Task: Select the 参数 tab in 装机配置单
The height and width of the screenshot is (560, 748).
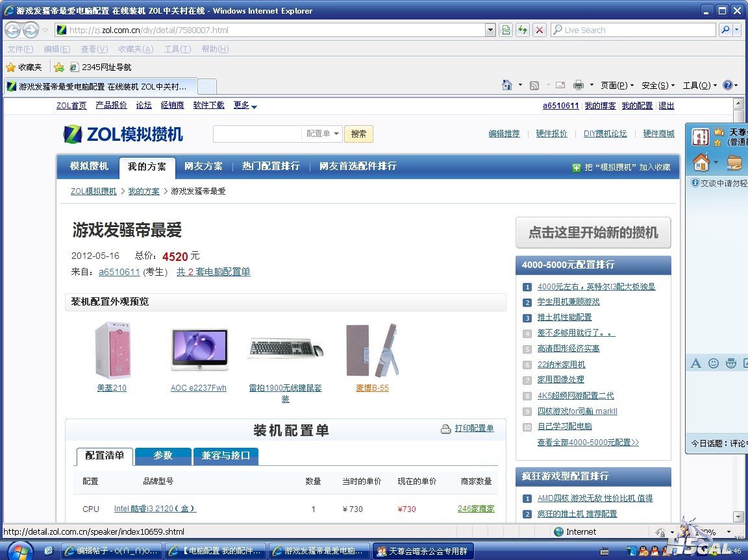Action: (163, 456)
